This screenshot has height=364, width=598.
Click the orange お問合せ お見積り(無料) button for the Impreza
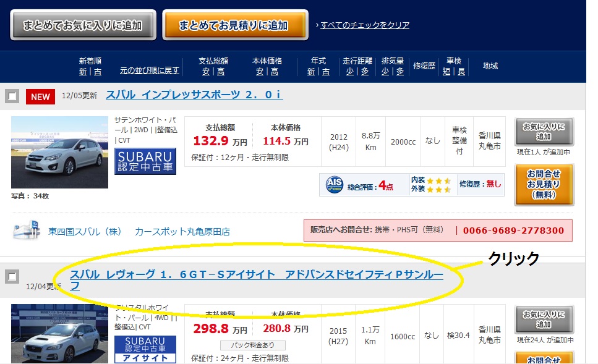pyautogui.click(x=544, y=185)
